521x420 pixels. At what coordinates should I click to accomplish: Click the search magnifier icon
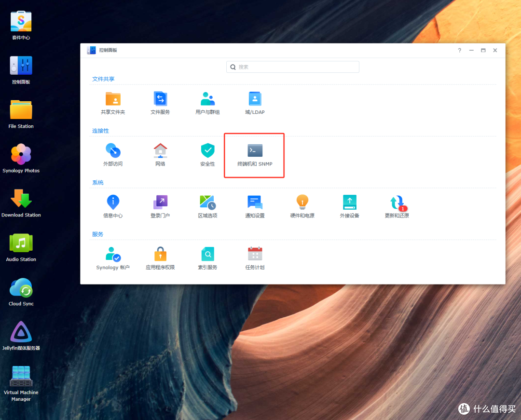(x=233, y=67)
